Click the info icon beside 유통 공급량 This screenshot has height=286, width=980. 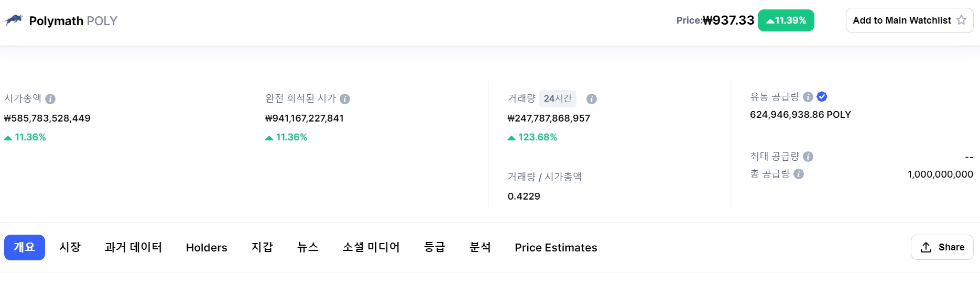pos(808,97)
